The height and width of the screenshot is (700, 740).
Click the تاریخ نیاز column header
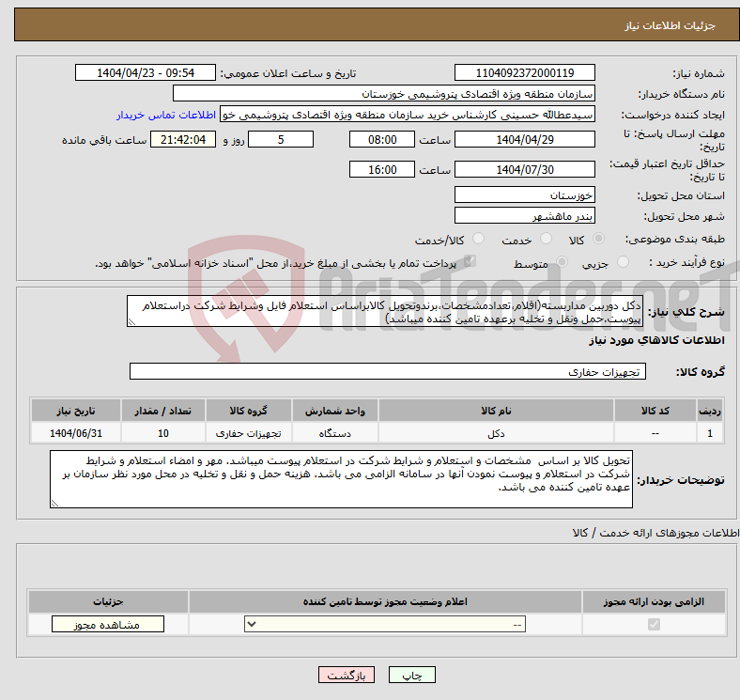coord(76,411)
